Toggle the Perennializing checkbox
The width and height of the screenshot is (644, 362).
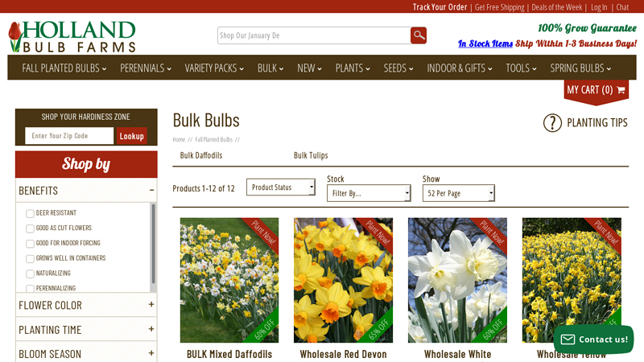pyautogui.click(x=30, y=289)
